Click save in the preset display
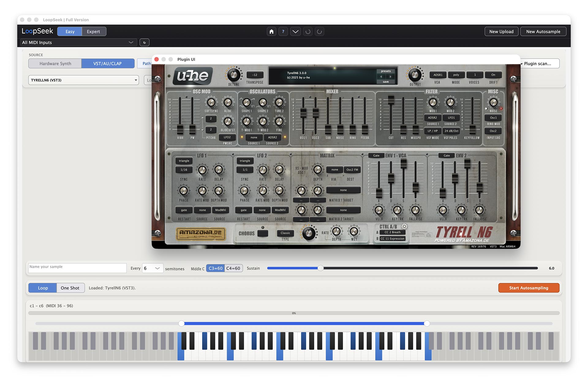The height and width of the screenshot is (382, 588). [x=386, y=82]
